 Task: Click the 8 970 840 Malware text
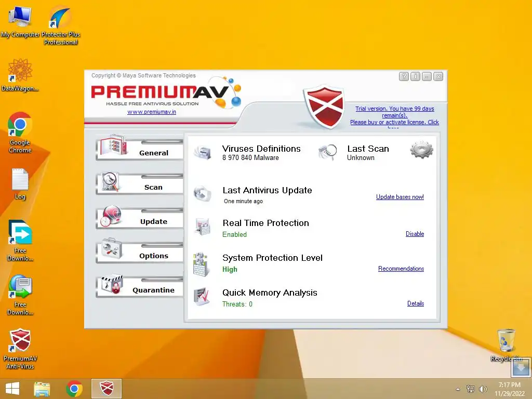(250, 158)
